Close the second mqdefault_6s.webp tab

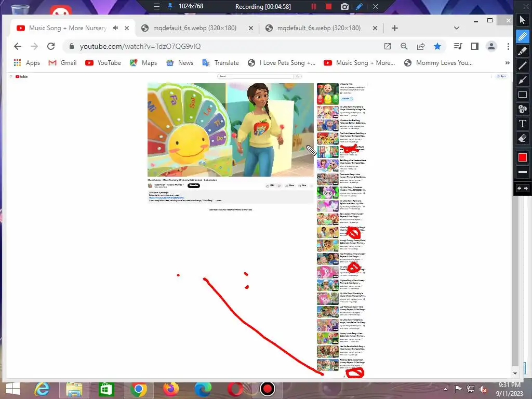click(375, 28)
